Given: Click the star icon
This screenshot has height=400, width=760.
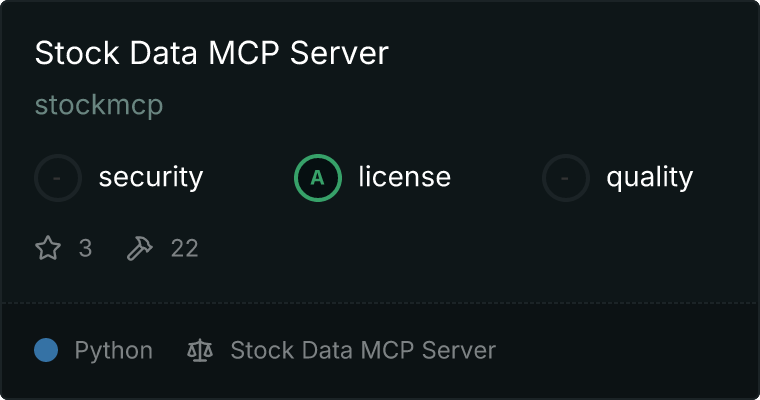Looking at the screenshot, I should tap(48, 248).
